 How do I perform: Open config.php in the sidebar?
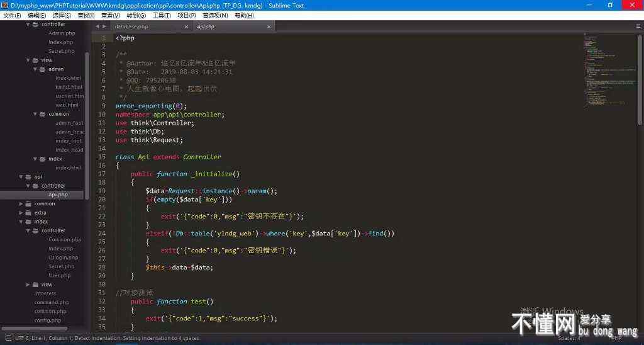click(x=48, y=320)
